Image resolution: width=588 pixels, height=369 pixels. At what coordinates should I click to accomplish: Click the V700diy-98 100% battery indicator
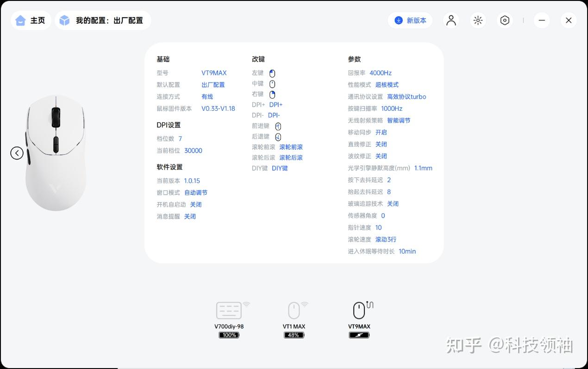pos(229,335)
